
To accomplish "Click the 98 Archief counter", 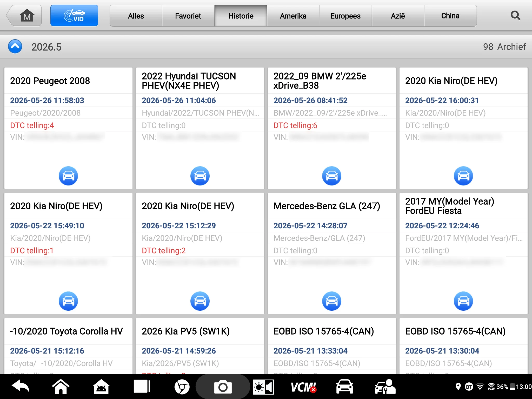I will pyautogui.click(x=504, y=47).
